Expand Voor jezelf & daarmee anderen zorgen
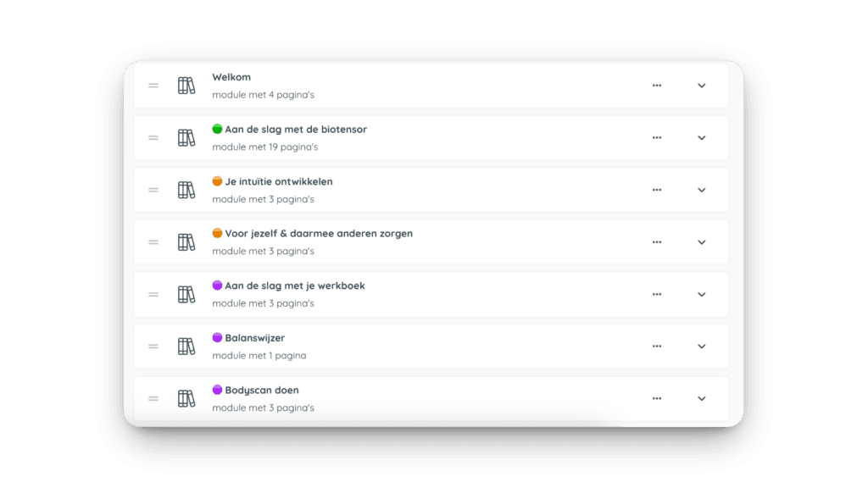Image resolution: width=868 pixels, height=488 pixels. tap(702, 242)
